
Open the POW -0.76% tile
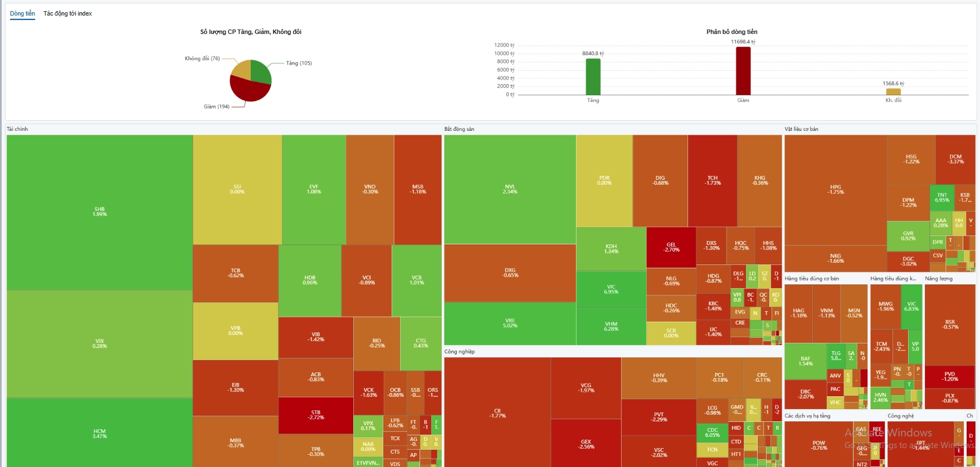tap(818, 445)
